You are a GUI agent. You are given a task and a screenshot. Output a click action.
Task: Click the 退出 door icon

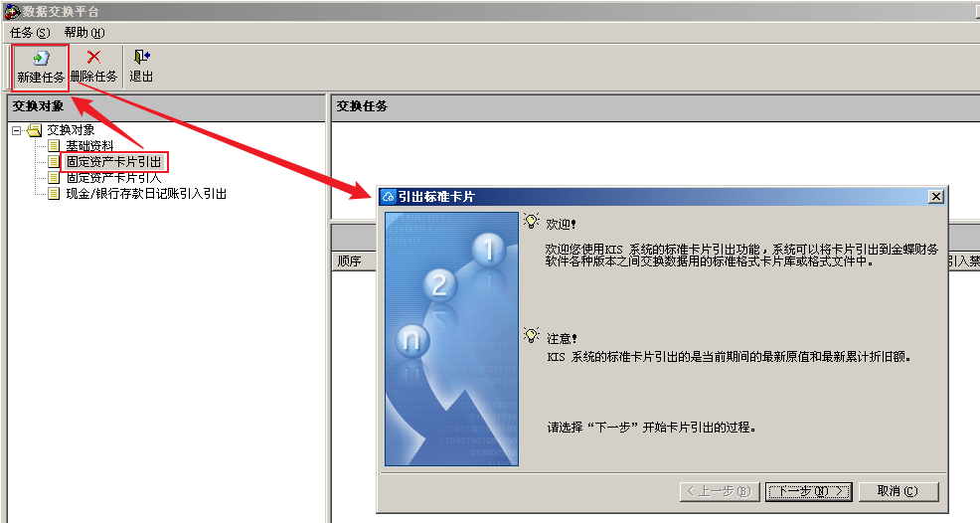(142, 57)
